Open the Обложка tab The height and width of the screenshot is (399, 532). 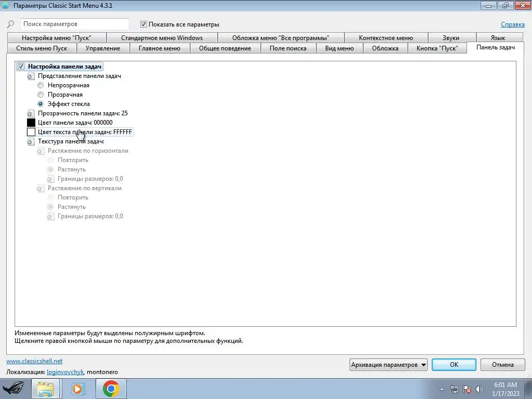tap(385, 48)
